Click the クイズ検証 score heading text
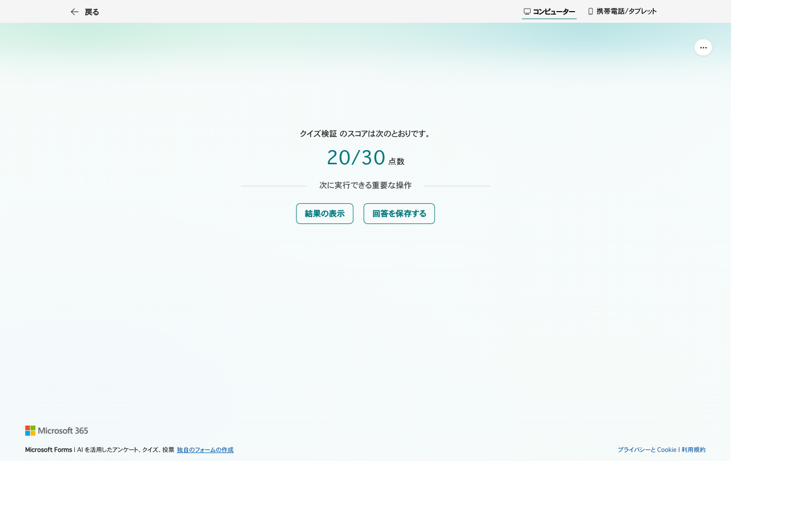The width and height of the screenshot is (812, 512). 365,133
